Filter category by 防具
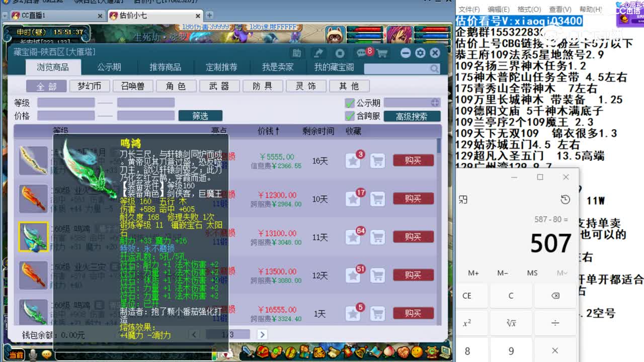Image resolution: width=644 pixels, height=362 pixels. [x=262, y=86]
